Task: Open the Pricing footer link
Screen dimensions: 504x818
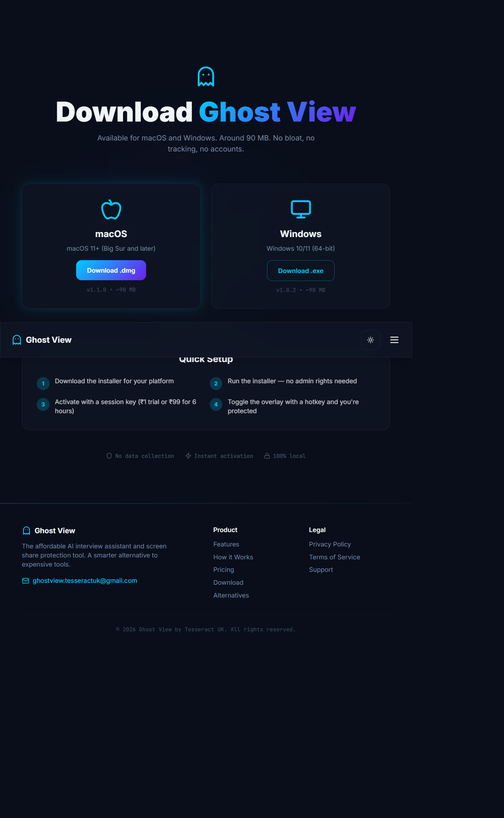Action: (x=223, y=570)
